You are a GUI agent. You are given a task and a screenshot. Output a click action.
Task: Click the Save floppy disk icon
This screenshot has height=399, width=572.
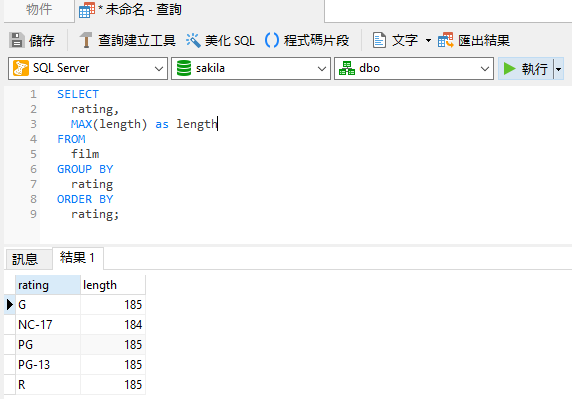tap(16, 40)
